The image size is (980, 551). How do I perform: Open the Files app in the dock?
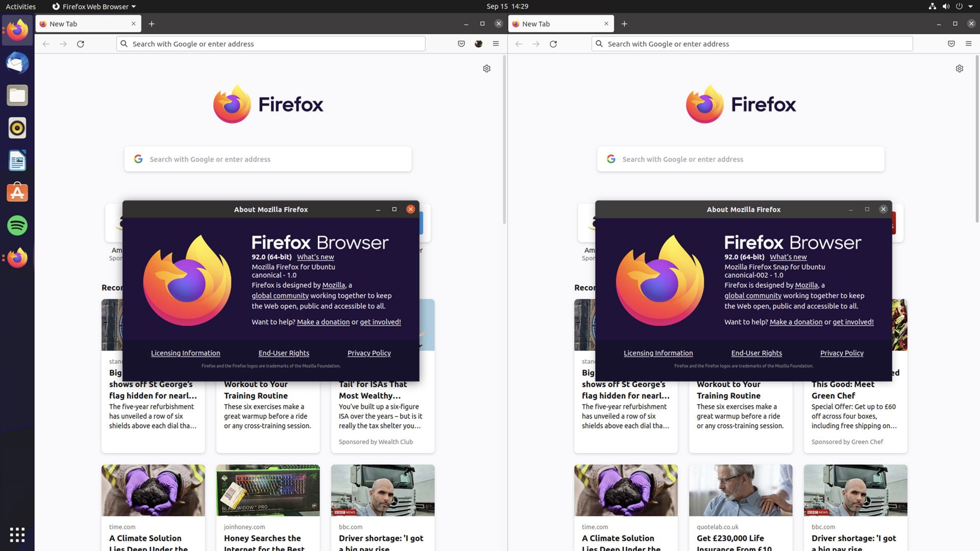[17, 95]
